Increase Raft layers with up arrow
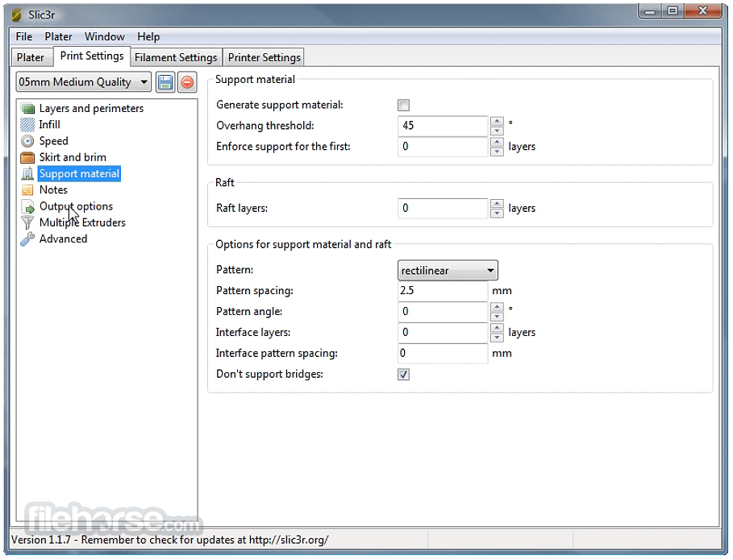The height and width of the screenshot is (560, 733). (x=497, y=204)
